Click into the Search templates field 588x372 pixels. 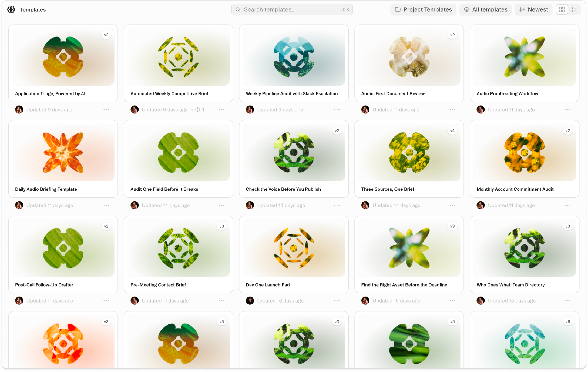(292, 9)
